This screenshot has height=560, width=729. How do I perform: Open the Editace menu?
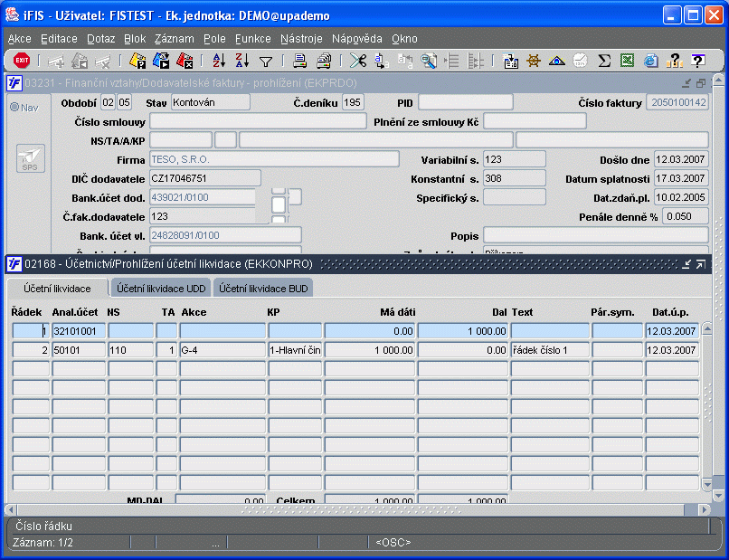coord(59,39)
